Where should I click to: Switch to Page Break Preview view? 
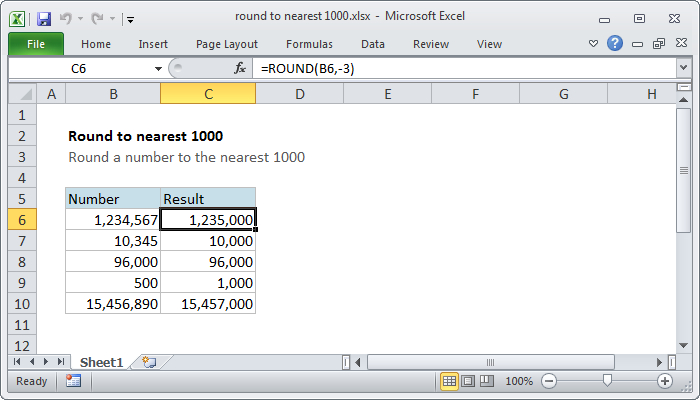click(x=486, y=381)
